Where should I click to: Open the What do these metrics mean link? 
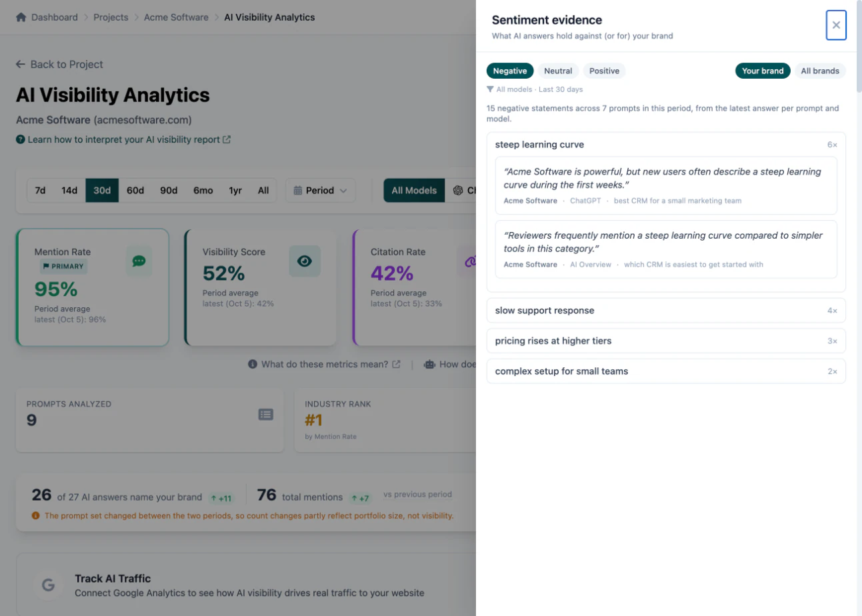pyautogui.click(x=325, y=365)
